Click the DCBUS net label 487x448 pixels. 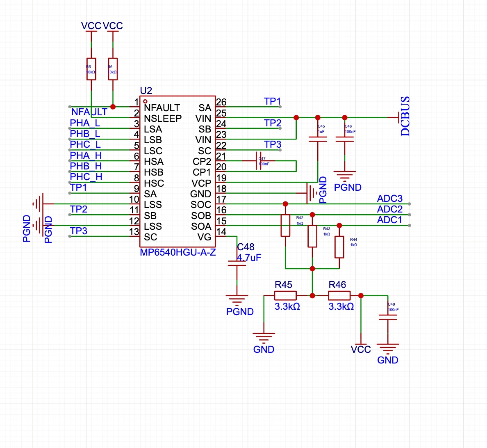click(405, 117)
